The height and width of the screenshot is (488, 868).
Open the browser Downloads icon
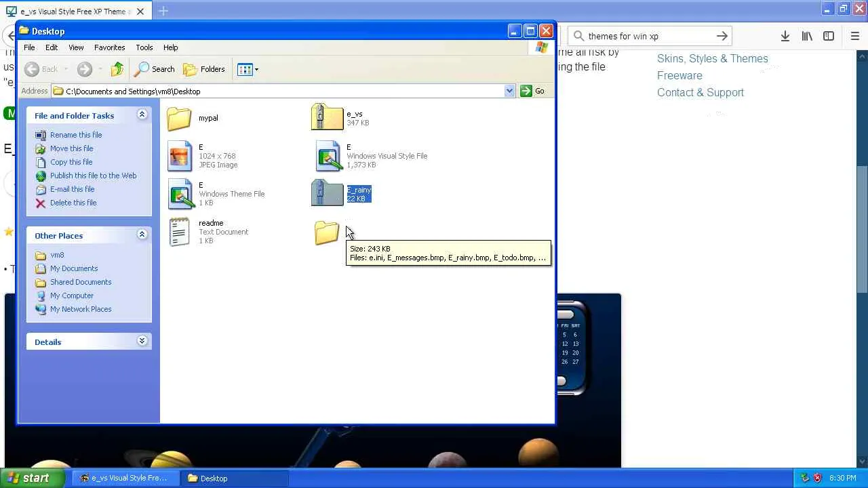coord(785,37)
